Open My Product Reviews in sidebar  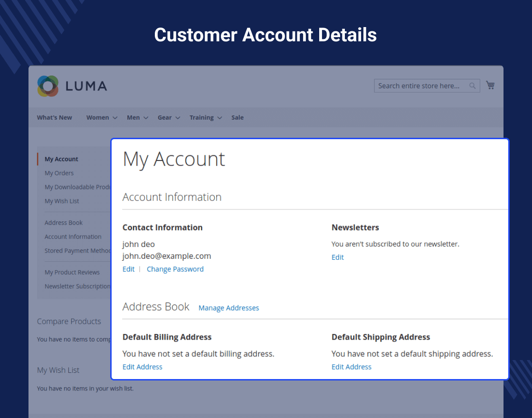coord(72,272)
